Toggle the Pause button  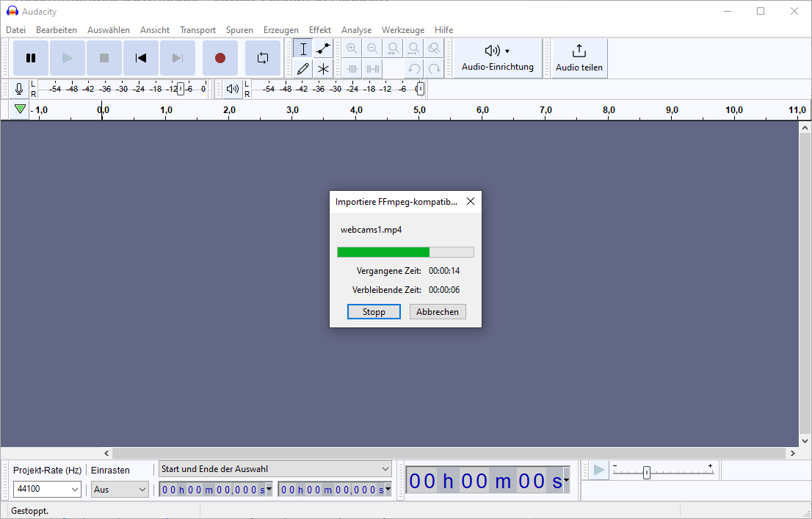click(31, 57)
